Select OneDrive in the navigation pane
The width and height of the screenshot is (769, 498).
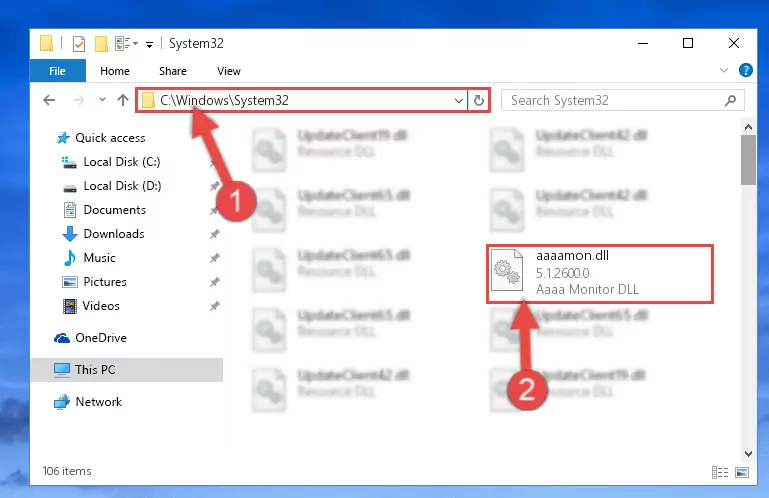click(101, 338)
